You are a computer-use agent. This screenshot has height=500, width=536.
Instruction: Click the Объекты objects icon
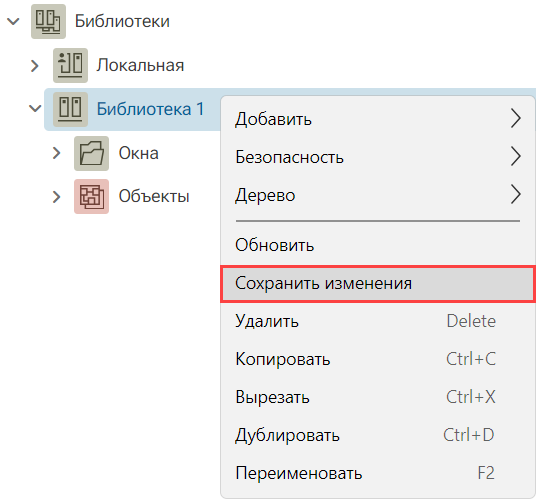(92, 197)
